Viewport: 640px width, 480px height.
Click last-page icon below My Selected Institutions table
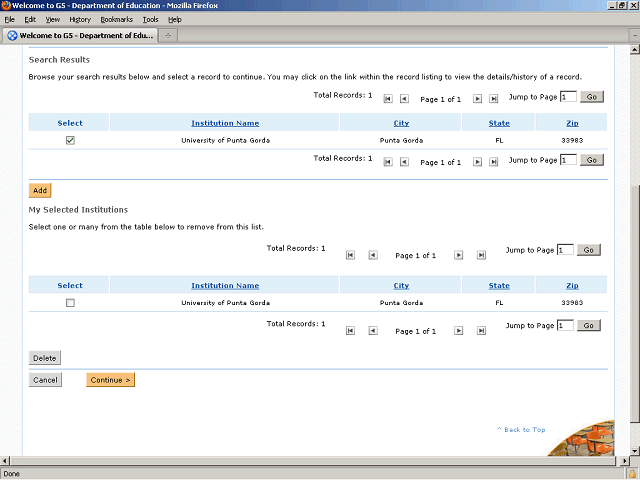click(481, 330)
